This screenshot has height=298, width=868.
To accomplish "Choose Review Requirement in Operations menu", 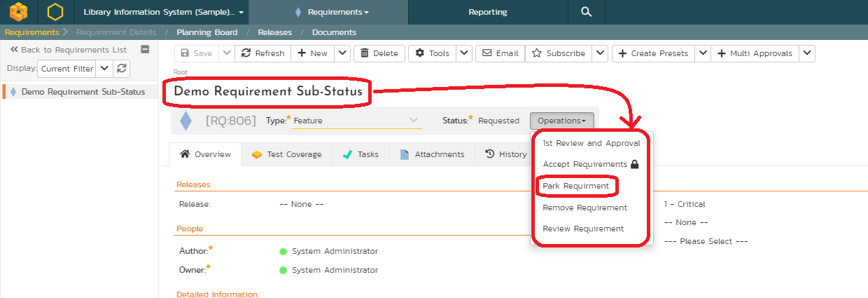I will (x=582, y=229).
